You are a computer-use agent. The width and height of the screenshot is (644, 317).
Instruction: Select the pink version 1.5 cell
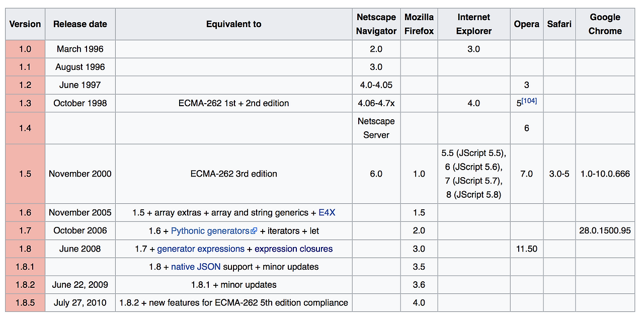25,174
